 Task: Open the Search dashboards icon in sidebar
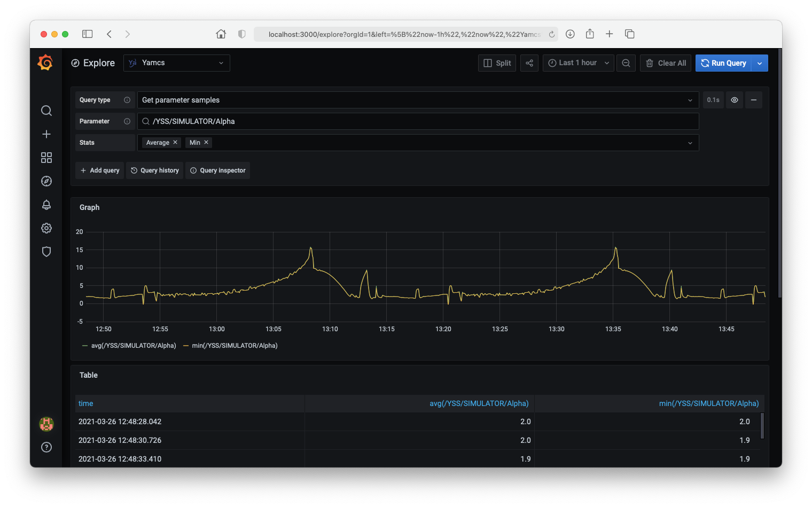[x=46, y=111]
